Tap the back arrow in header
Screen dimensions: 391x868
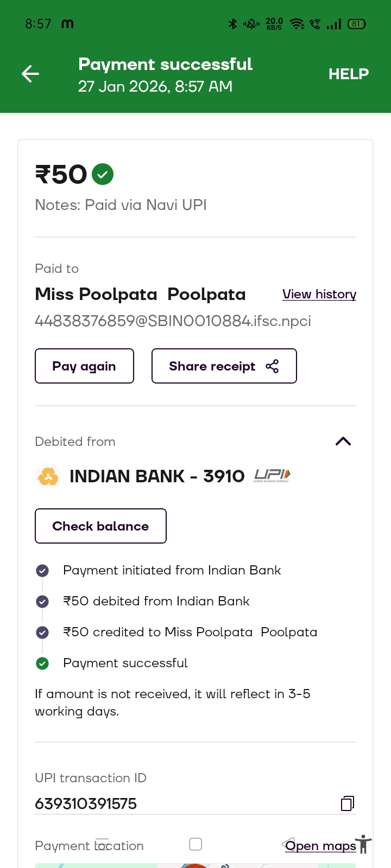coord(30,74)
